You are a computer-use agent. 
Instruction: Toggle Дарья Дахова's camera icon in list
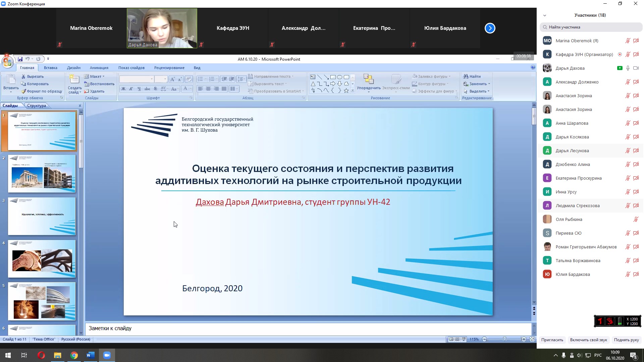click(636, 68)
